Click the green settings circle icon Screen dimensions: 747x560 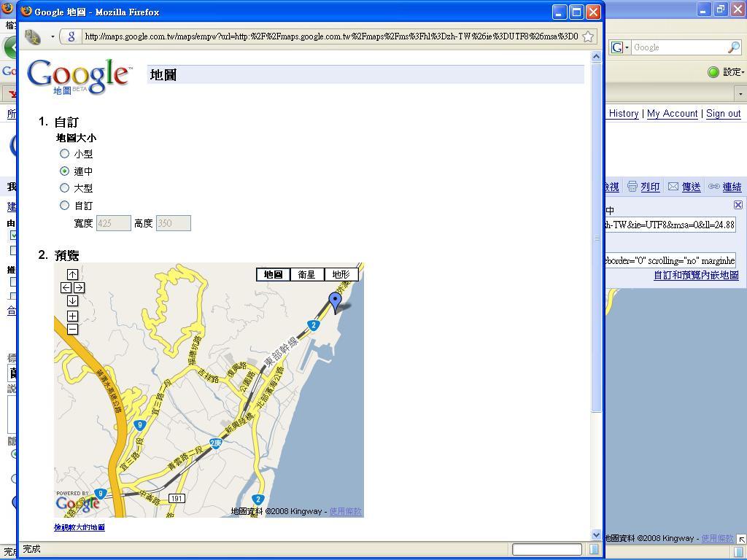713,72
